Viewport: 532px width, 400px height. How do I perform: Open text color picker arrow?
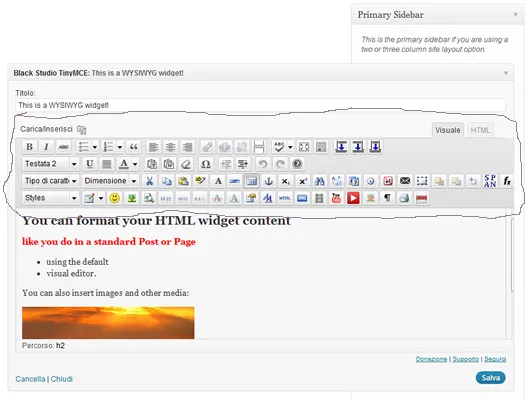pyautogui.click(x=135, y=164)
